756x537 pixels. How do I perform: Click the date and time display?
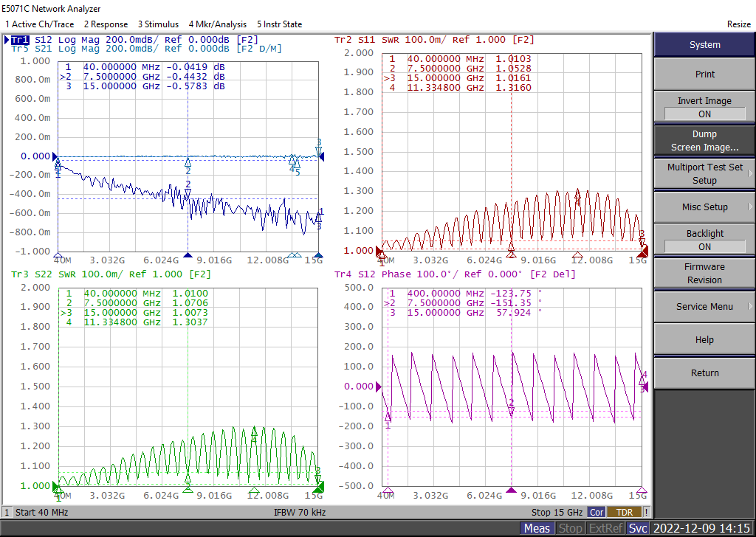[701, 528]
